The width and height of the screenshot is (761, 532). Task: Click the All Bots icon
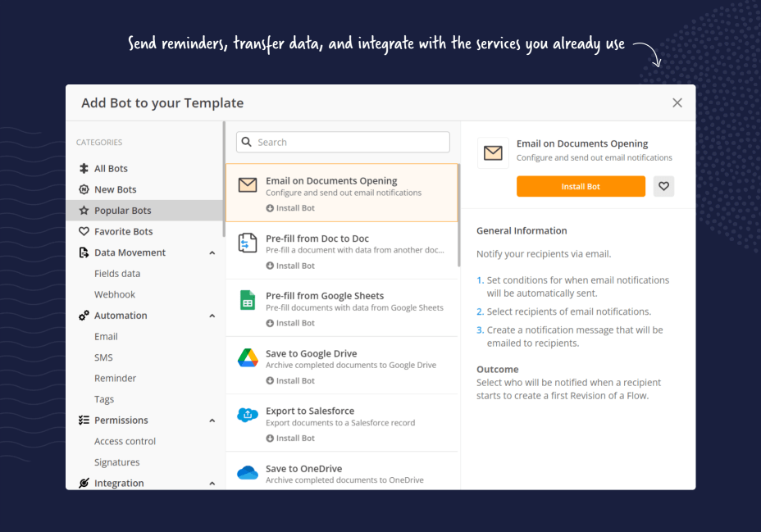83,168
